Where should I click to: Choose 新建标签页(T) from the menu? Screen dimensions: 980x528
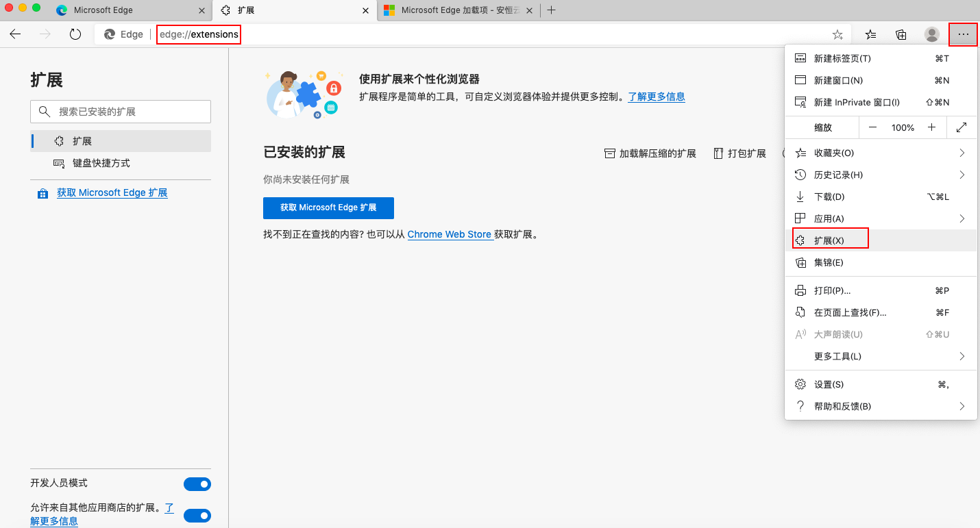pyautogui.click(x=881, y=59)
